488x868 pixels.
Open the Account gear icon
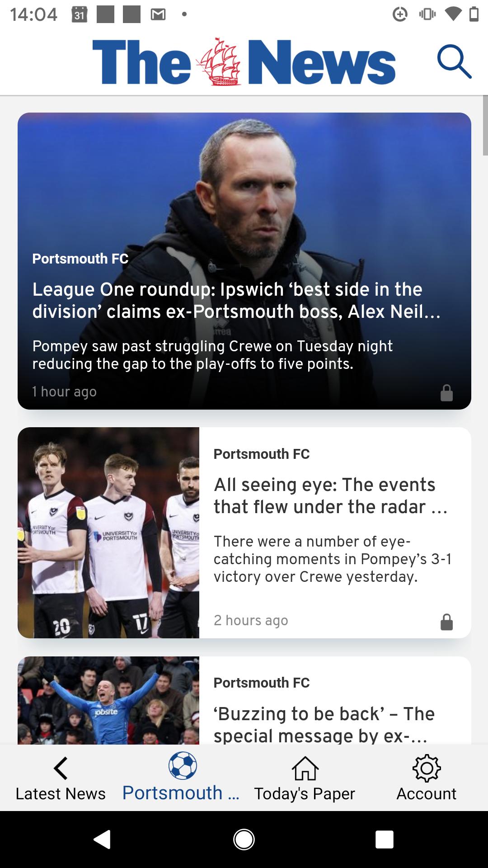427,768
